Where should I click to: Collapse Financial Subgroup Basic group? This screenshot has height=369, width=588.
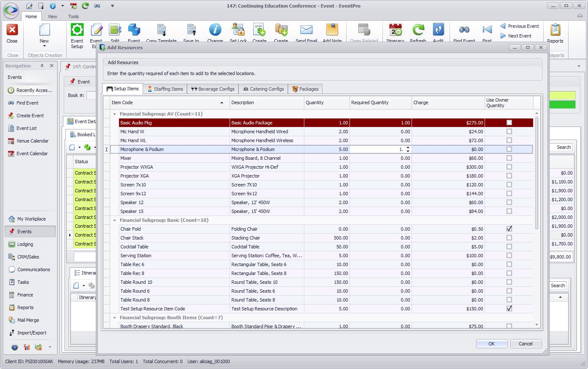[x=114, y=220]
